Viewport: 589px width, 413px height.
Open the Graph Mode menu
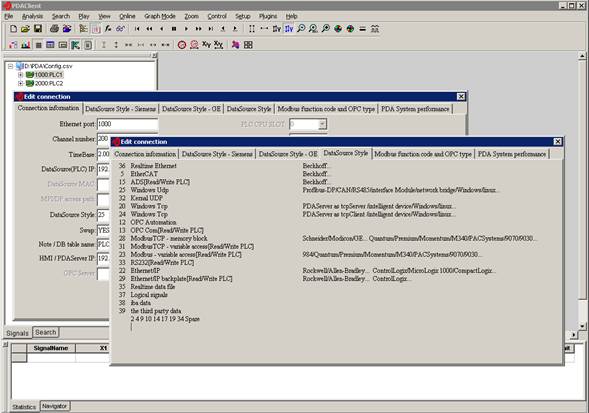[x=160, y=16]
